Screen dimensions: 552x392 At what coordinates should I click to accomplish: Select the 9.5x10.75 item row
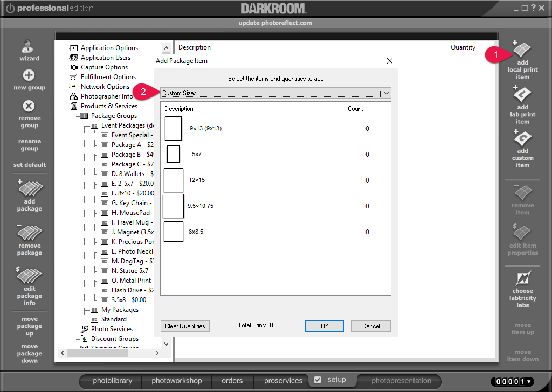tap(275, 206)
